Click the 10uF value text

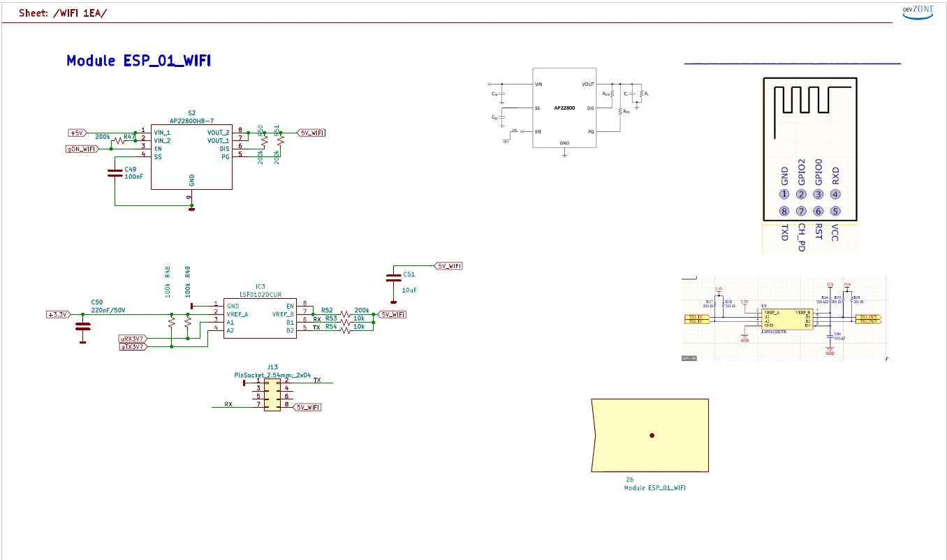(409, 290)
